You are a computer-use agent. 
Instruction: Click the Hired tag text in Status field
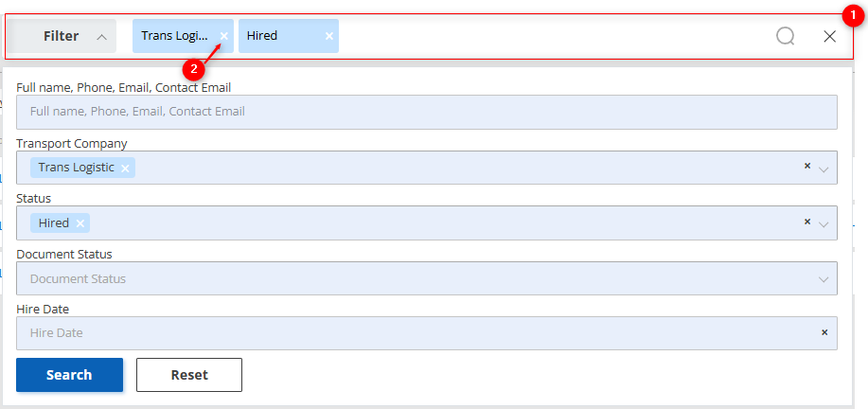pos(54,223)
